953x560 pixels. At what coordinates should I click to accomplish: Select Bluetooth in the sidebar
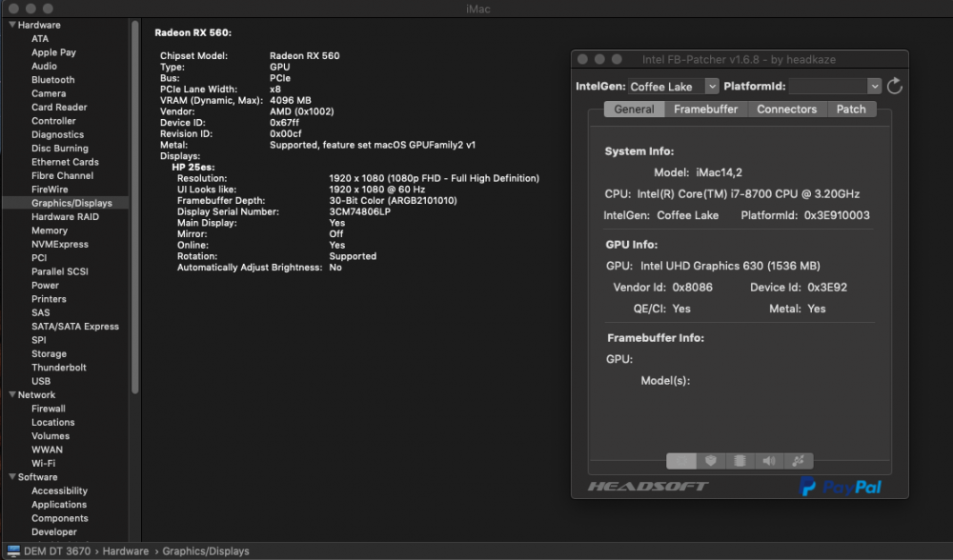click(x=52, y=80)
